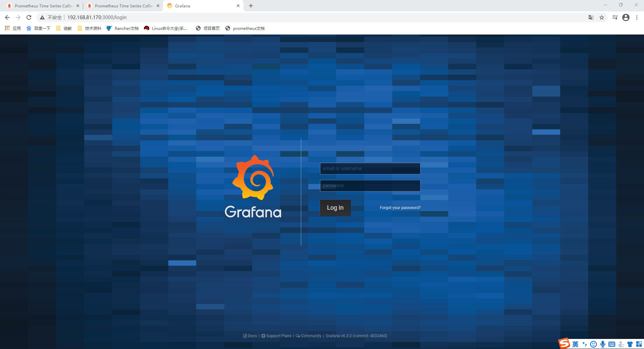Click the Sogou input method S logo
Screen dimensions: 644x349
[x=564, y=343]
